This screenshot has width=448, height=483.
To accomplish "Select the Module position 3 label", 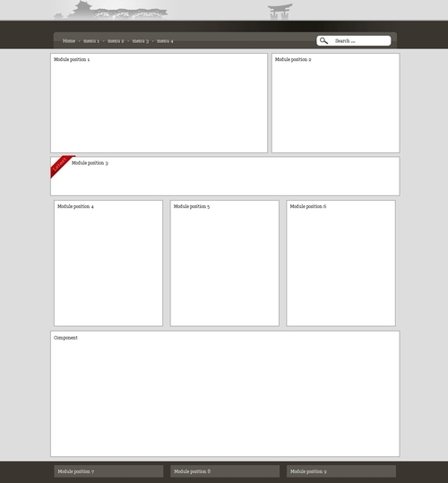I will pos(90,163).
